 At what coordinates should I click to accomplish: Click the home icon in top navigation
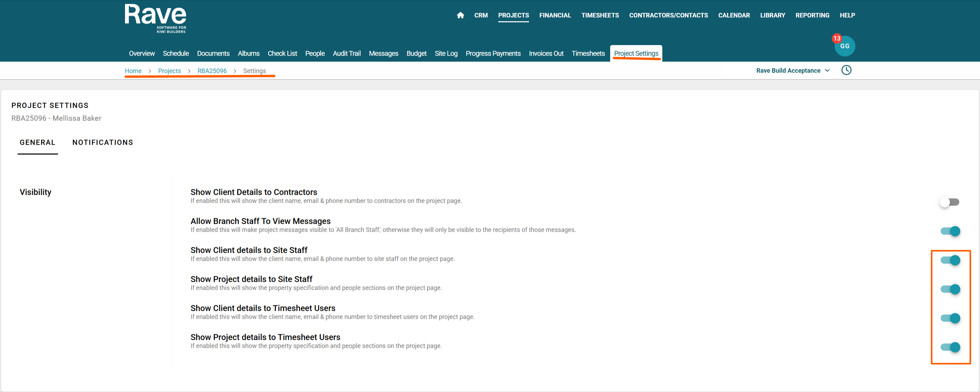coord(460,15)
